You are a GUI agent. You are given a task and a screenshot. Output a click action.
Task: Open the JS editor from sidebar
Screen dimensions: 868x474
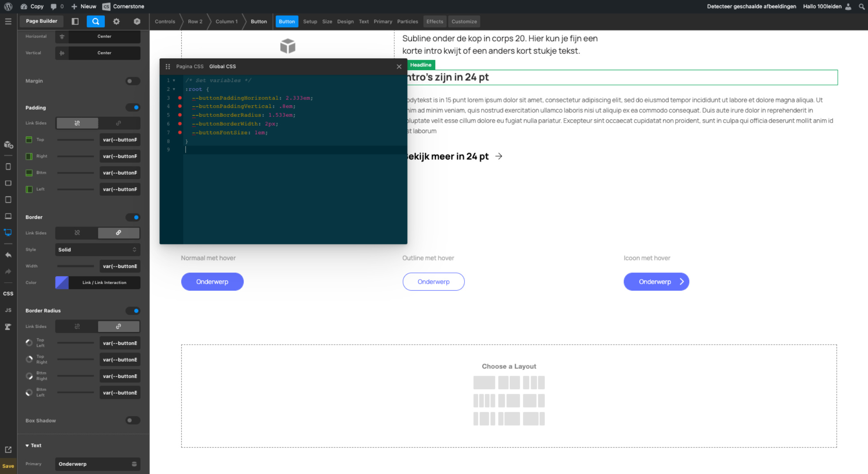point(8,310)
